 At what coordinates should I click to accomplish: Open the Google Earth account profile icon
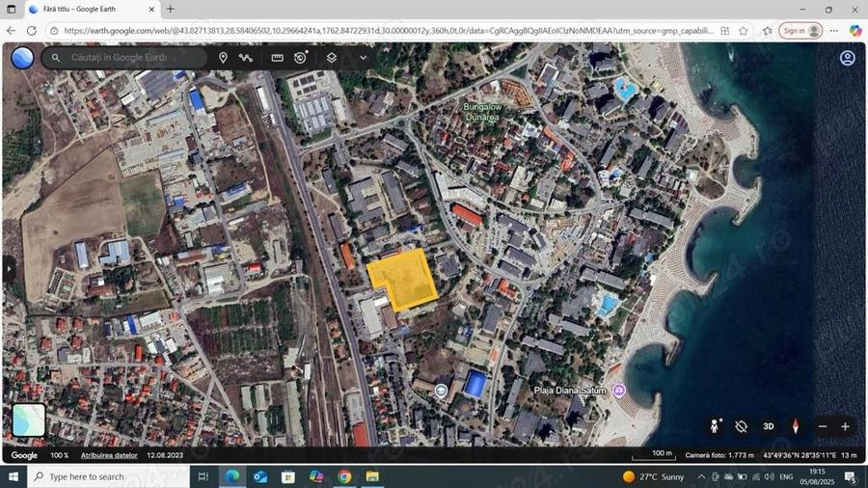[847, 58]
